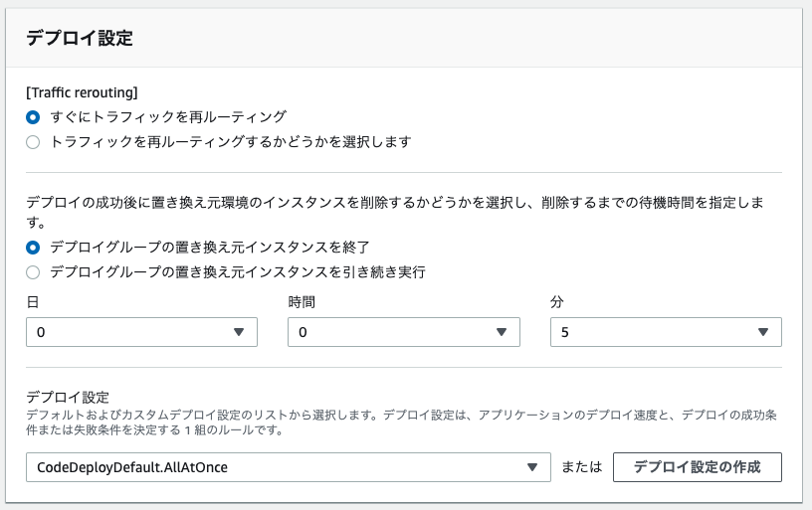Choose 置き換え元インスタンスを引き続き実行 radio option

[x=33, y=272]
